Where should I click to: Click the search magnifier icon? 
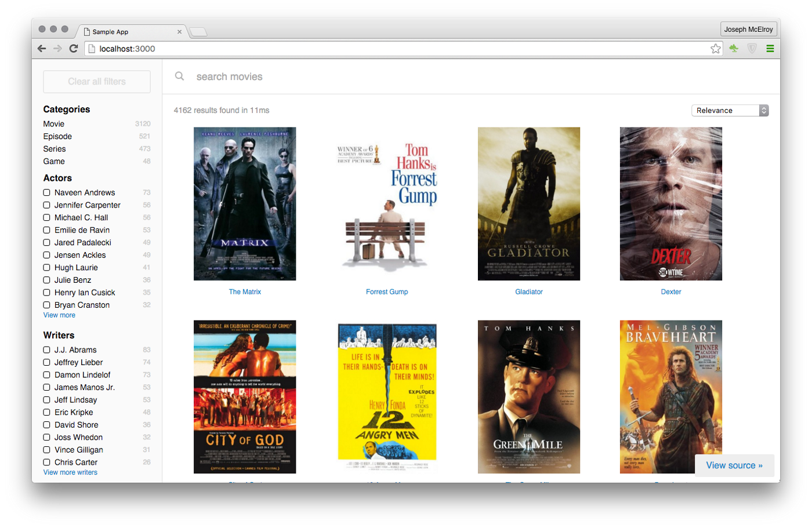(x=180, y=76)
